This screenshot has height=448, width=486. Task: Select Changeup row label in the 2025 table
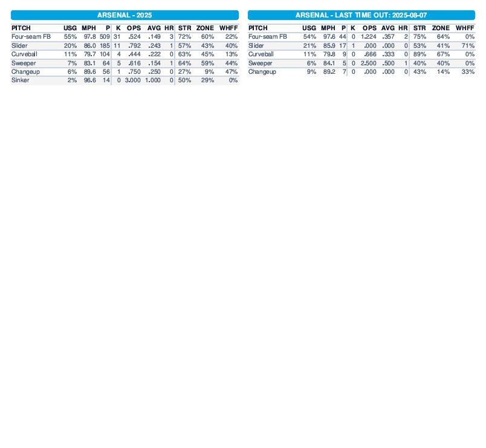tap(24, 71)
